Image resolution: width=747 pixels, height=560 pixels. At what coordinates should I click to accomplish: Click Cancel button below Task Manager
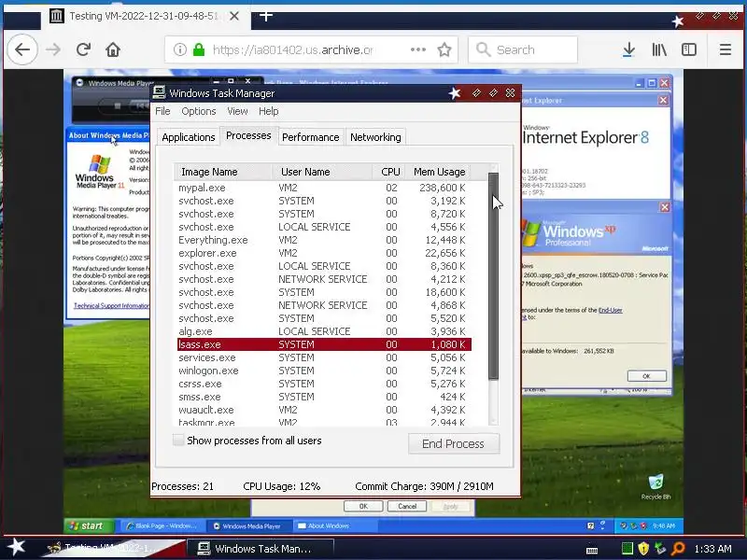pyautogui.click(x=407, y=506)
